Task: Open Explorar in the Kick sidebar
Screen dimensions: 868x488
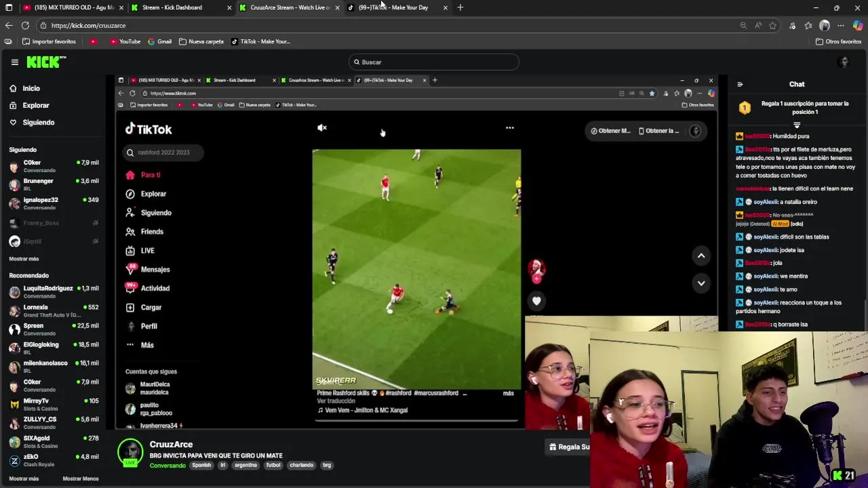Action: tap(30, 105)
